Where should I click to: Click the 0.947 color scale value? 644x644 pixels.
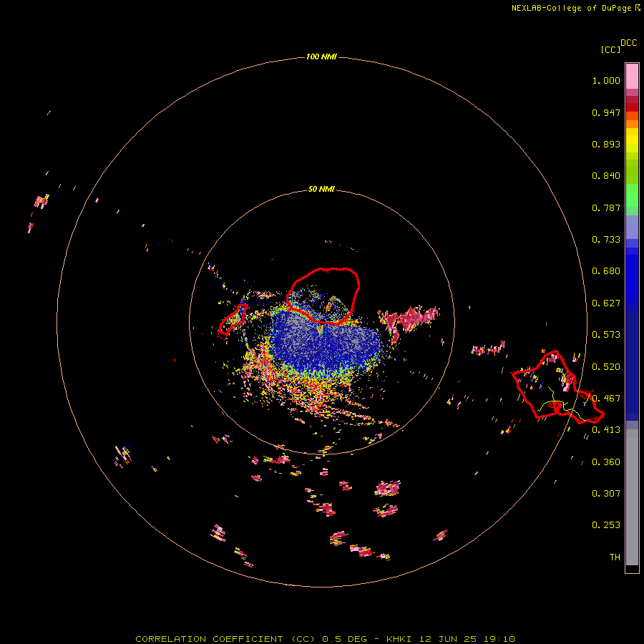[x=606, y=112]
